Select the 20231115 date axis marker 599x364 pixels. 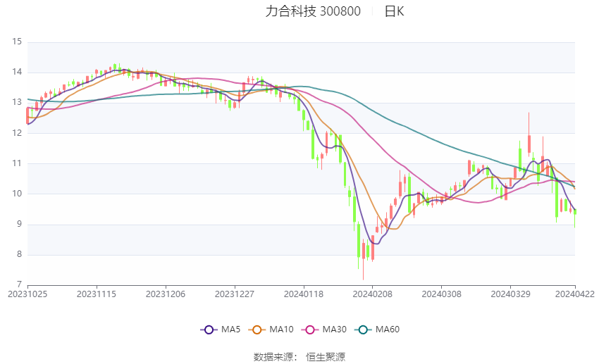(97, 294)
